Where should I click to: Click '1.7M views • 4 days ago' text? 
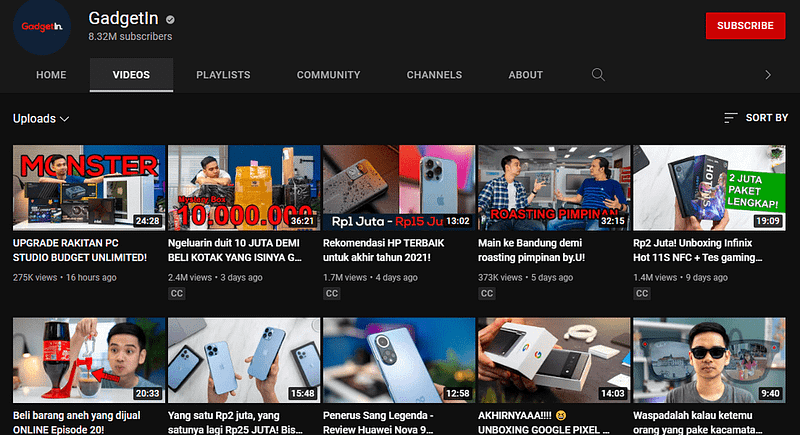(x=370, y=277)
